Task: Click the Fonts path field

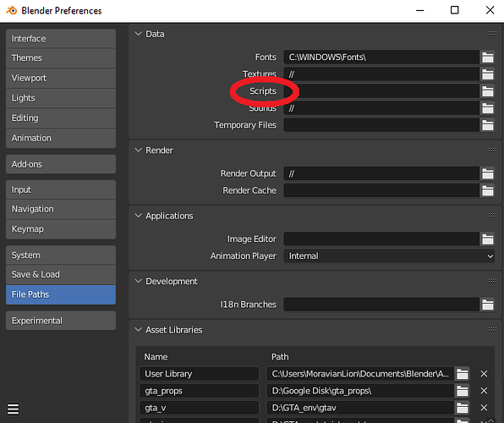Action: [381, 58]
